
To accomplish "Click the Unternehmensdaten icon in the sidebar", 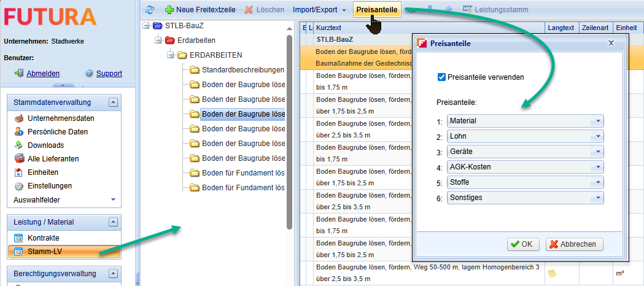I will (x=18, y=118).
